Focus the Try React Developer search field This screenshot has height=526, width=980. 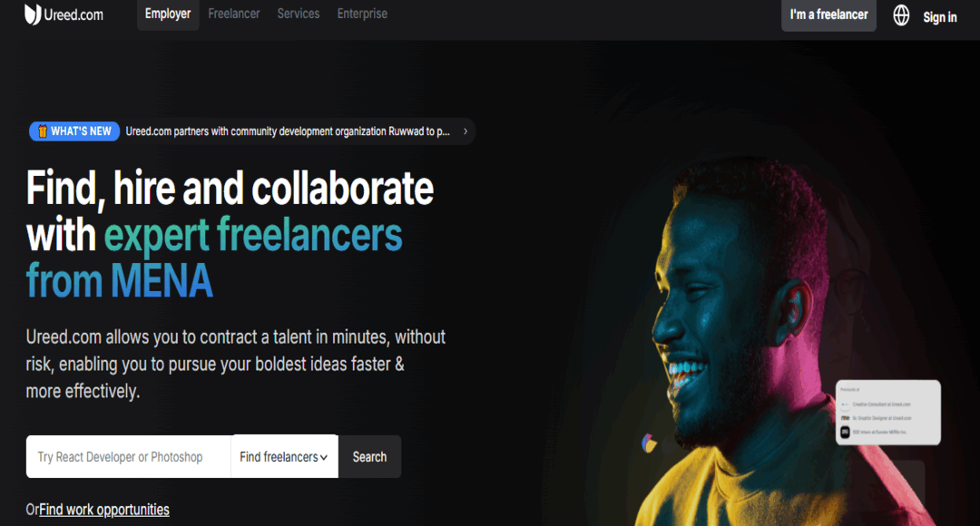pos(129,457)
